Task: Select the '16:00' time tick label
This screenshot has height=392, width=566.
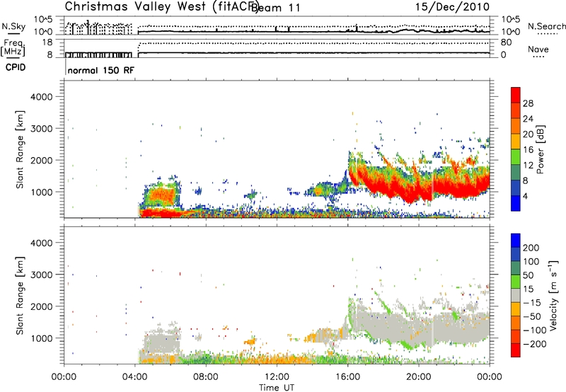Action: coord(347,377)
